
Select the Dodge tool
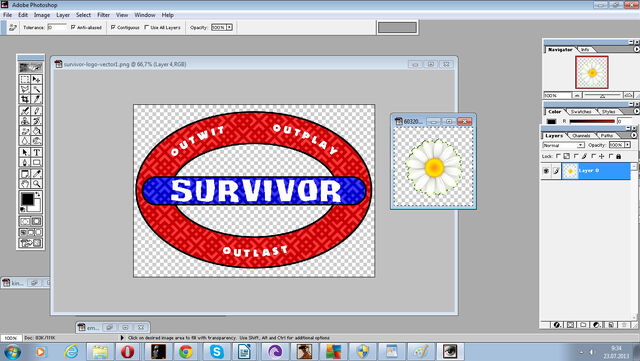pyautogui.click(x=36, y=141)
